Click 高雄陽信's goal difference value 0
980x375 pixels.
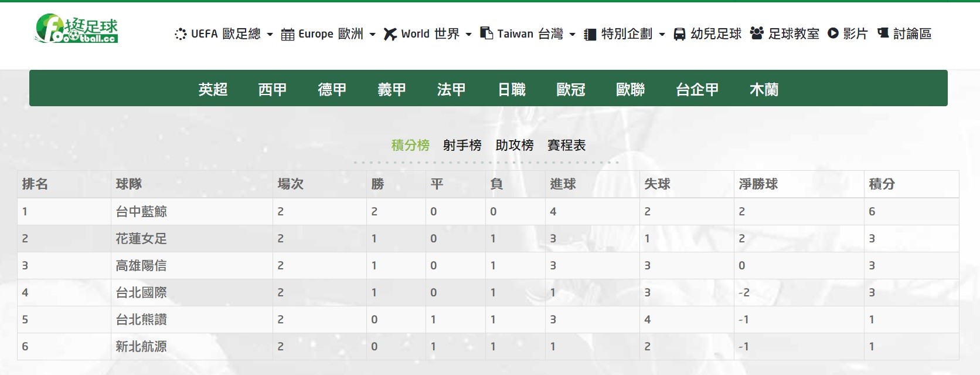[742, 265]
